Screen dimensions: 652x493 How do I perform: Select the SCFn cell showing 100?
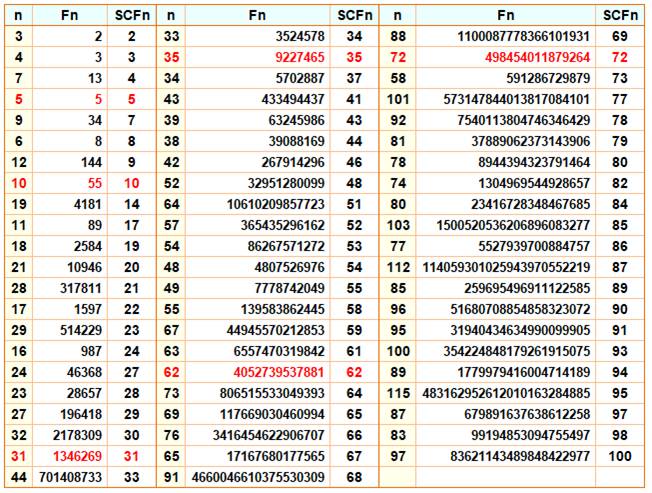619,456
